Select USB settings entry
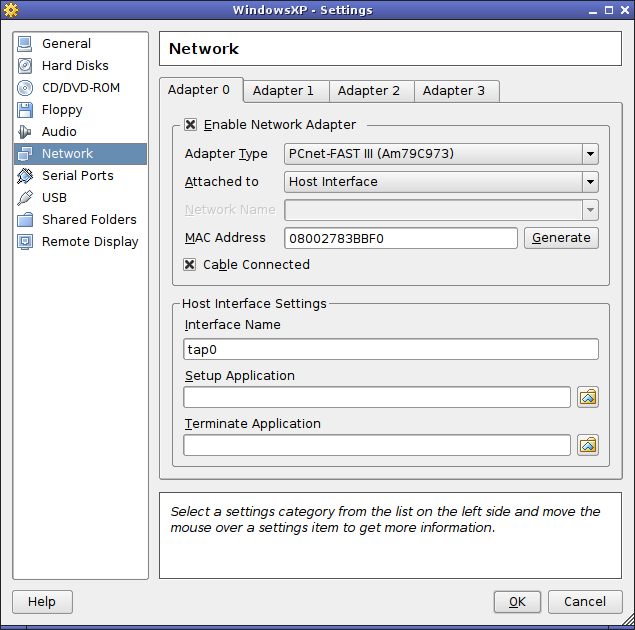 (x=54, y=198)
